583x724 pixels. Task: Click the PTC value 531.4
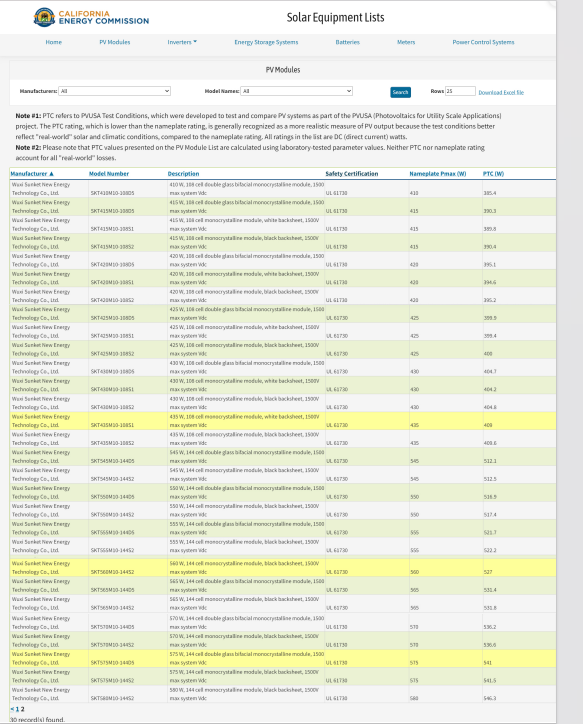coord(490,590)
